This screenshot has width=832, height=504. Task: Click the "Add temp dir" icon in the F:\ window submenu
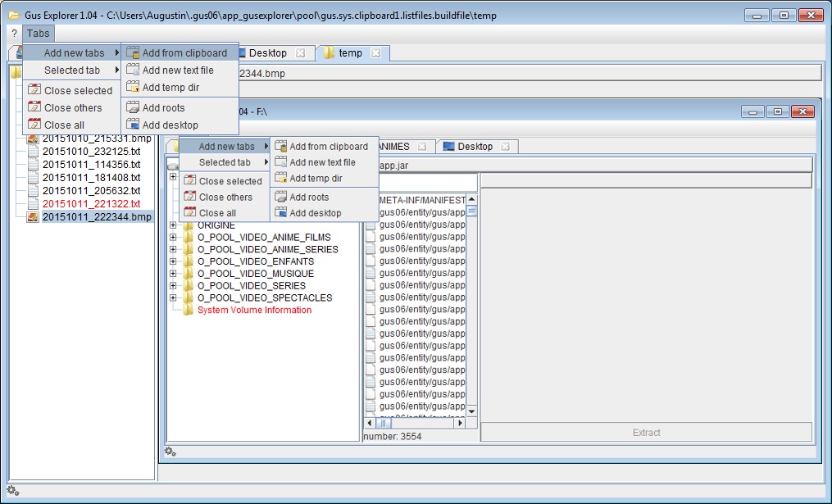click(x=280, y=178)
